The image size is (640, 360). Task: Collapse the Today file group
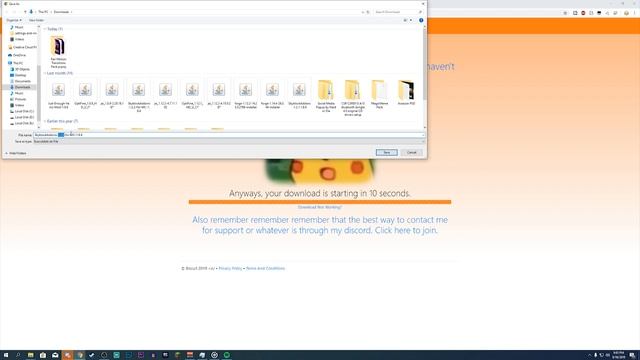click(45, 29)
